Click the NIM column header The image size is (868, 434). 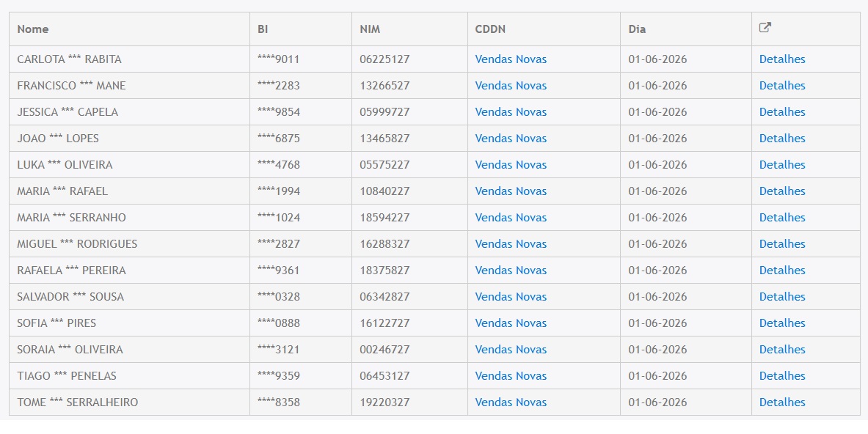coord(370,29)
